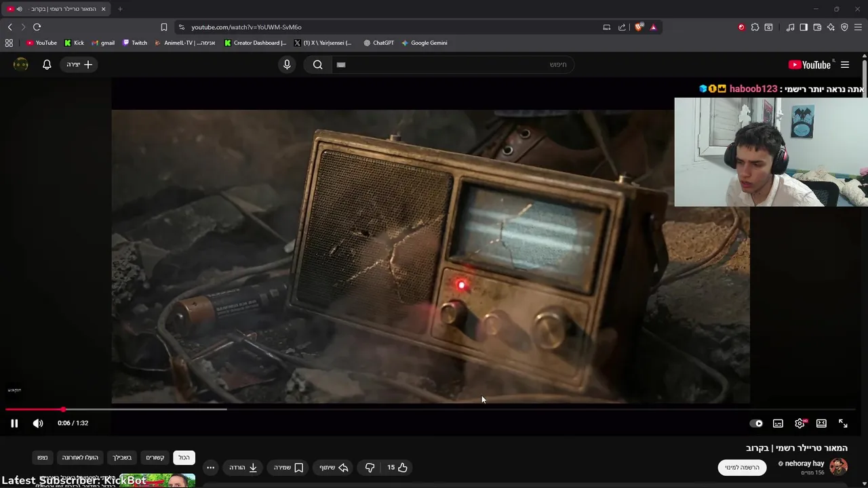Search by voice with the microphone icon
This screenshot has height=488, width=868.
[287, 64]
